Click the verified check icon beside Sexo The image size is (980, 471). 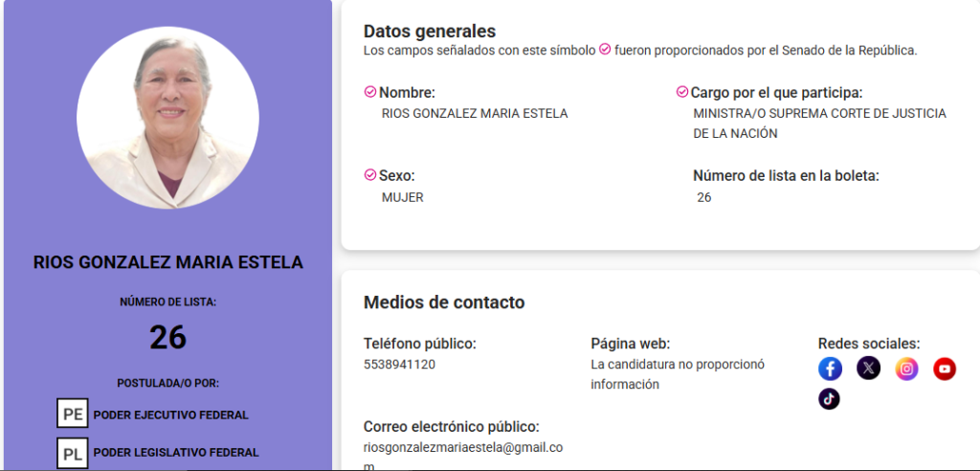coord(370,174)
